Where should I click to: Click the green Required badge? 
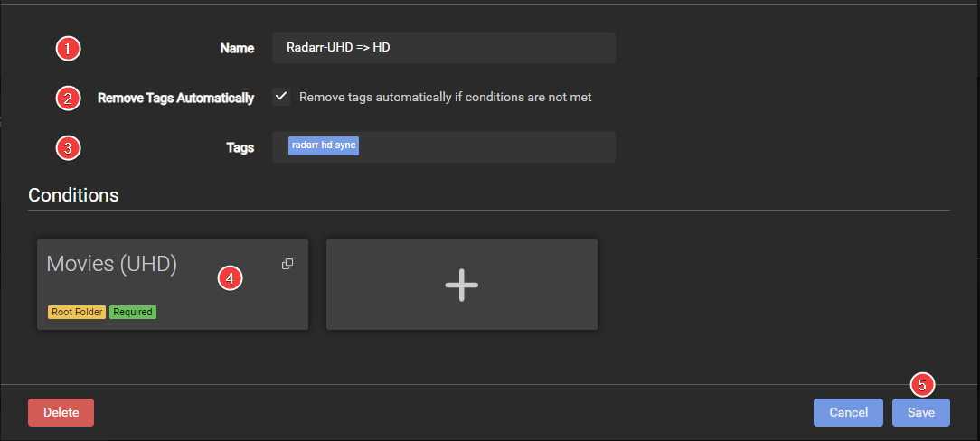pyautogui.click(x=133, y=312)
